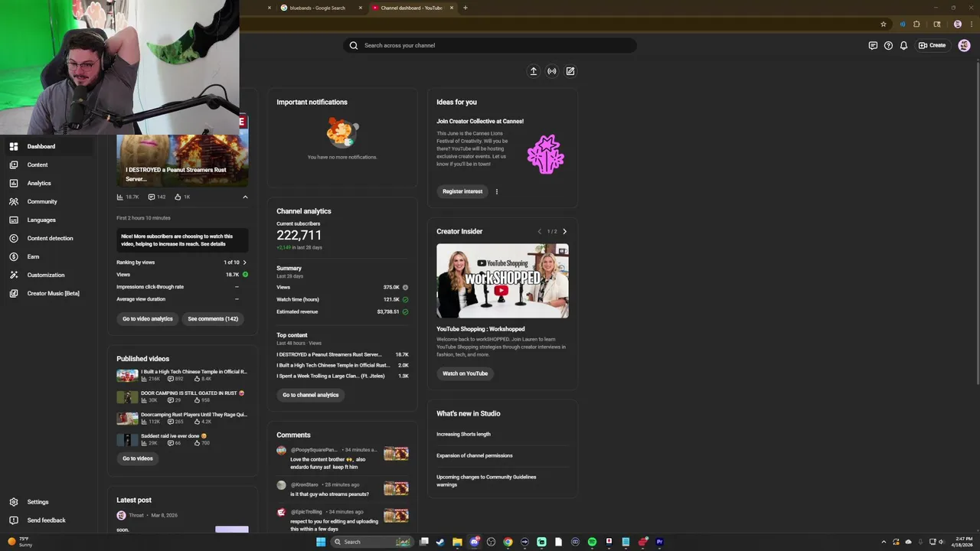Open the See details link
The width and height of the screenshot is (980, 551).
[214, 244]
